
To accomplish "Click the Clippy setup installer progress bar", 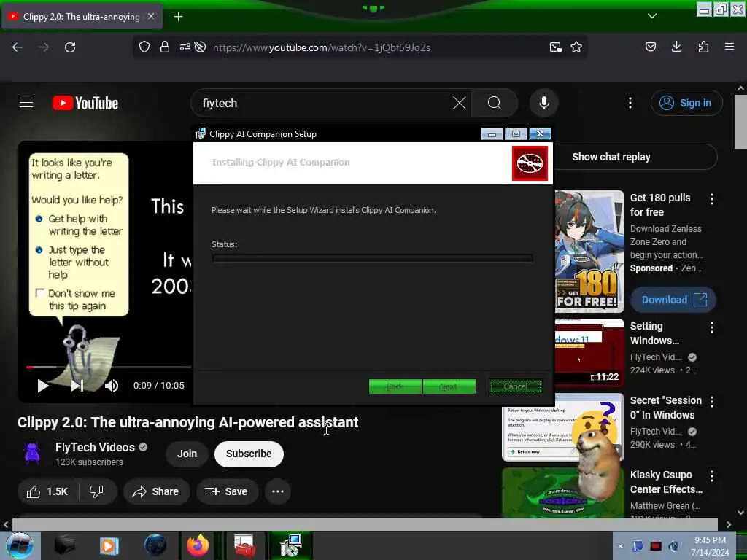I will click(373, 257).
